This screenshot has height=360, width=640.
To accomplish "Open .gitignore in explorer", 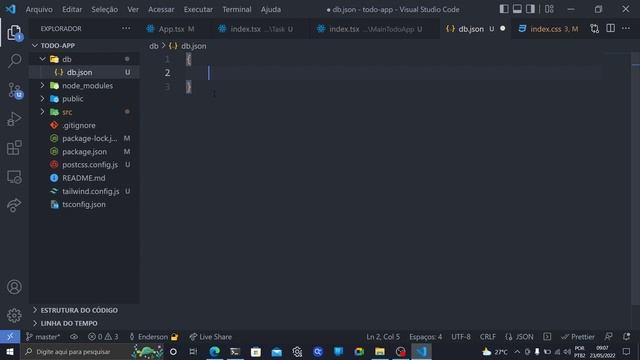I will click(84, 125).
